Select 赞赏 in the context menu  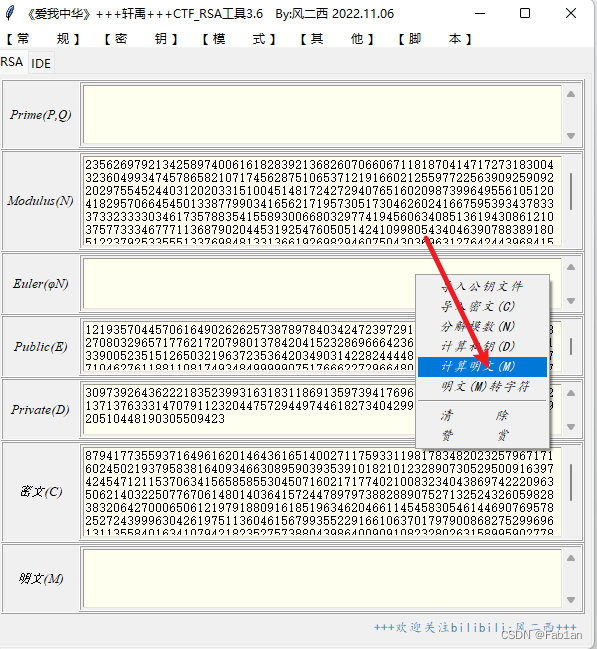tap(482, 435)
